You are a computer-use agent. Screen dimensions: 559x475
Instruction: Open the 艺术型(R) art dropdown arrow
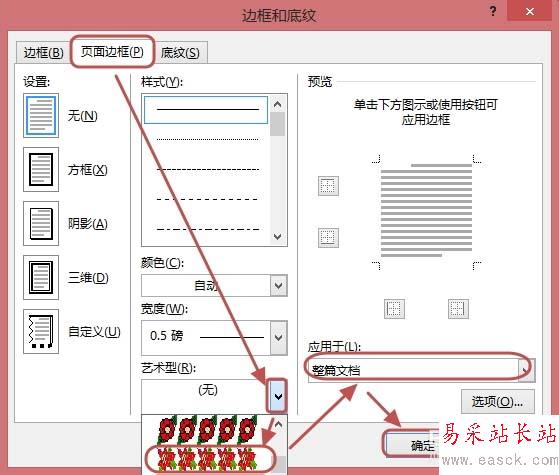point(278,396)
